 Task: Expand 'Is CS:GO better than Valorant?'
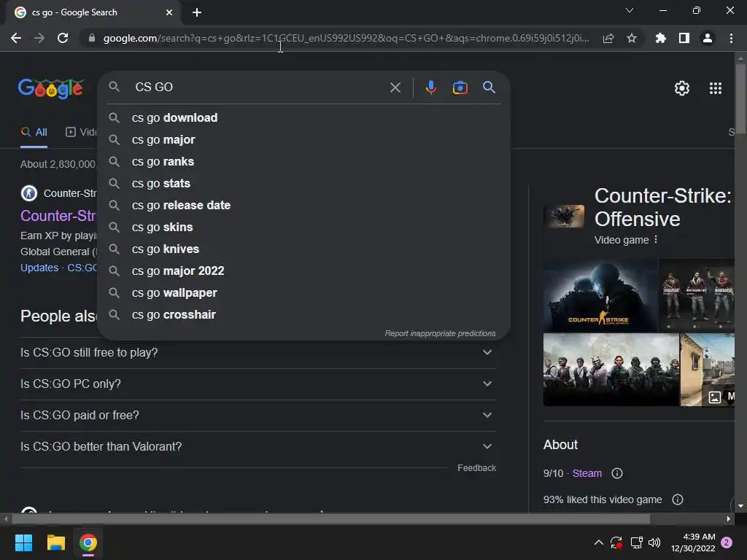point(258,447)
